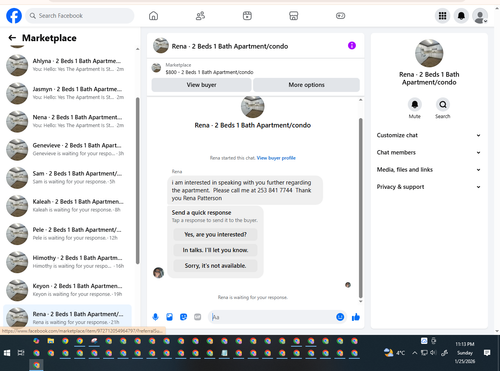Screen dimensions: 500x371
Task: Open the Kaleah conversation
Action: [68, 206]
